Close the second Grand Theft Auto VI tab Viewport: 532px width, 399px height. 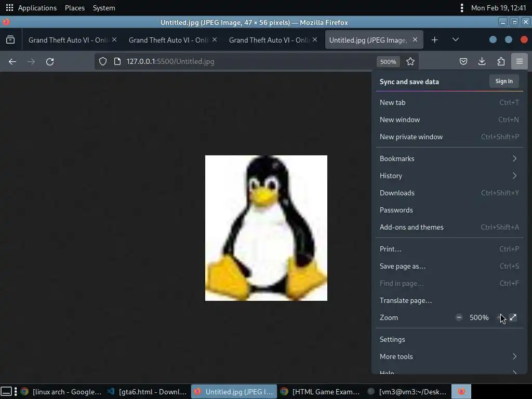pyautogui.click(x=215, y=39)
